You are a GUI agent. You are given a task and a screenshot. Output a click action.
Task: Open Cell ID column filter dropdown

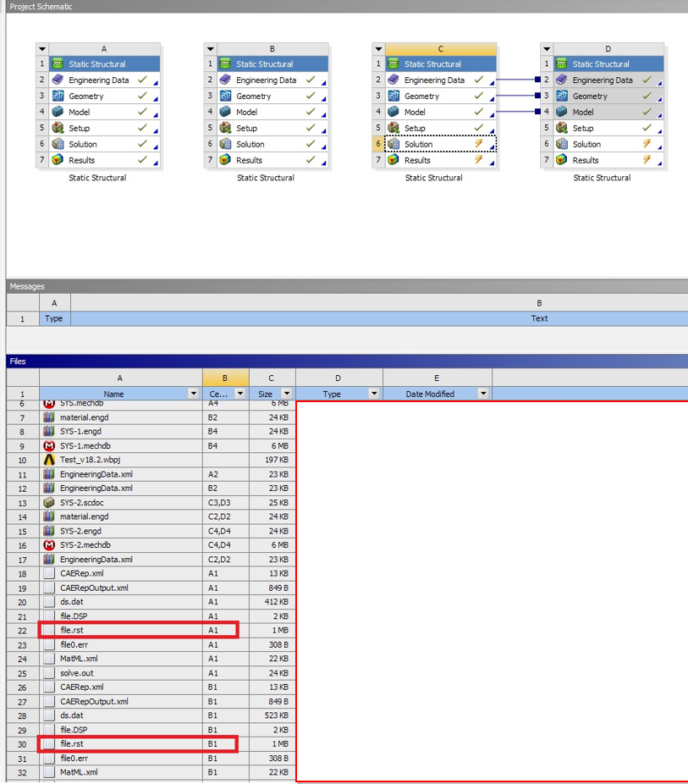pos(240,394)
